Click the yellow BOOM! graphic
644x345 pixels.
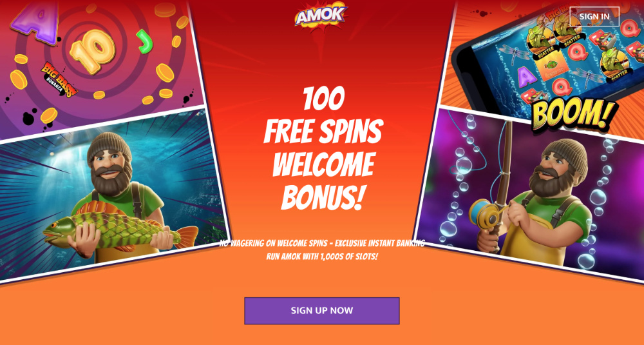(x=574, y=115)
